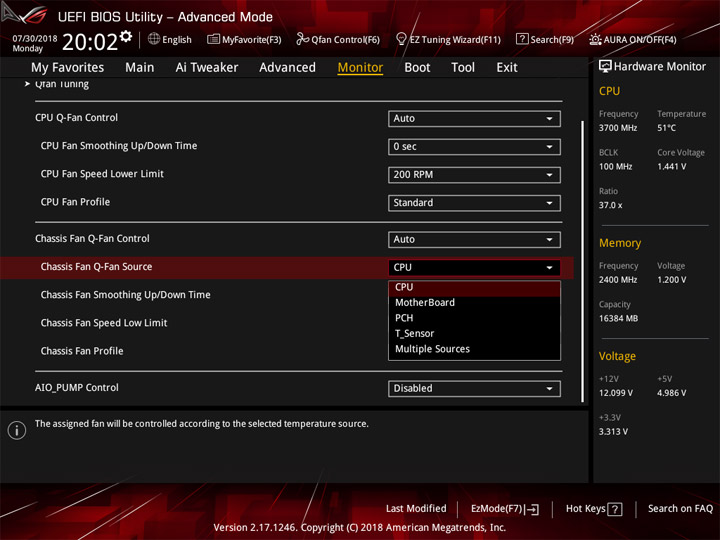Switch to Tool tab
The image size is (720, 540).
pos(463,68)
